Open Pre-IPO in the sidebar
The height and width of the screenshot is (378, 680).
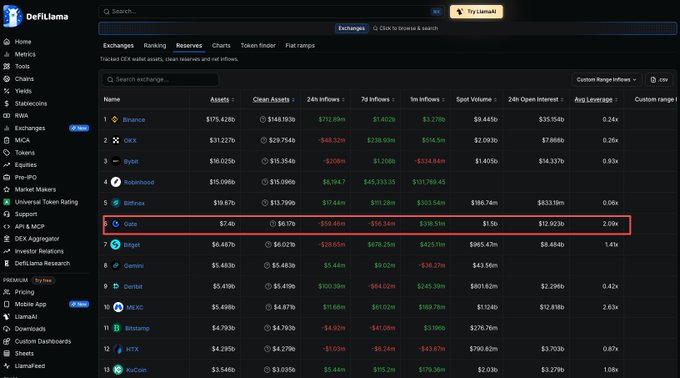tap(26, 177)
